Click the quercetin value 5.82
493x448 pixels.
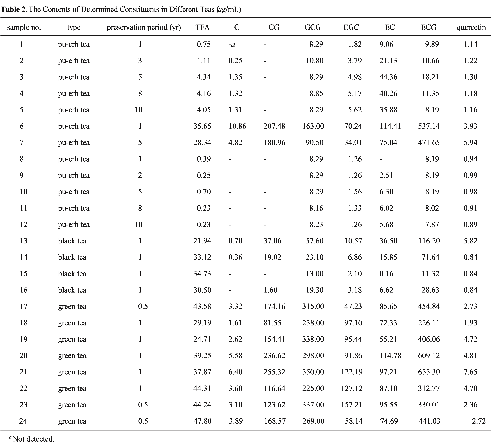tap(471, 241)
